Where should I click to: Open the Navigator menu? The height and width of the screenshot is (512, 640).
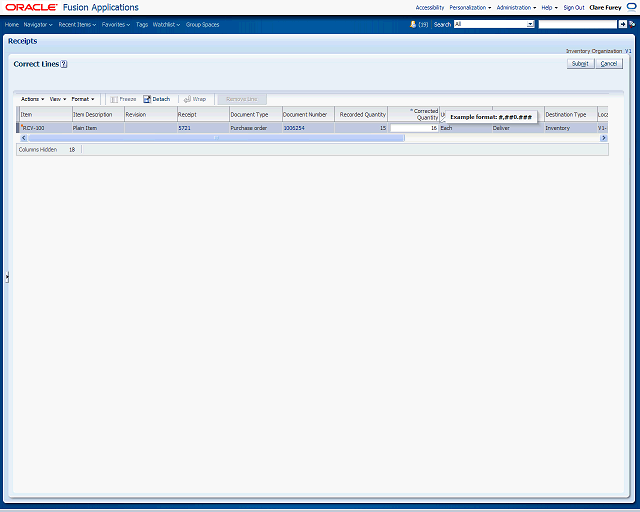point(38,24)
